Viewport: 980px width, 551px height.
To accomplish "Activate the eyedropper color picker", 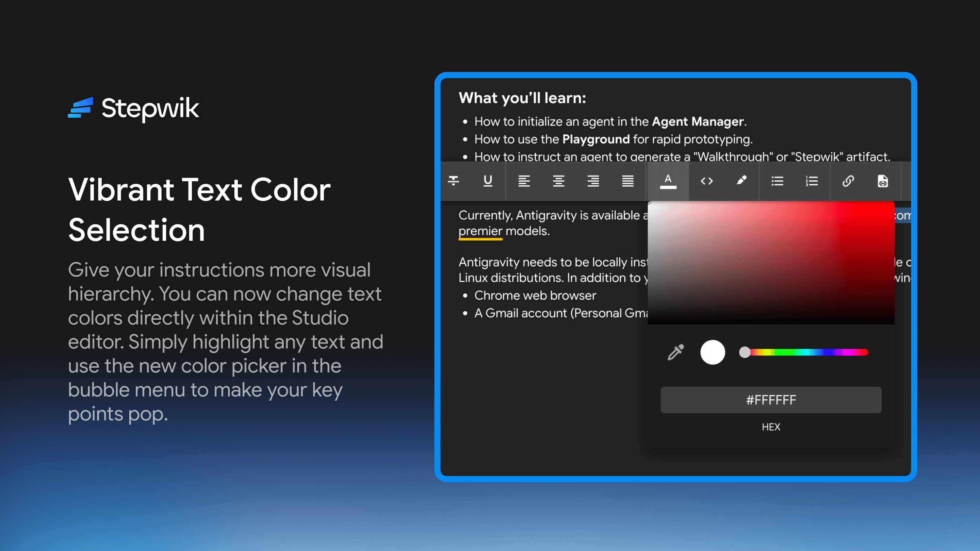I will pyautogui.click(x=676, y=352).
